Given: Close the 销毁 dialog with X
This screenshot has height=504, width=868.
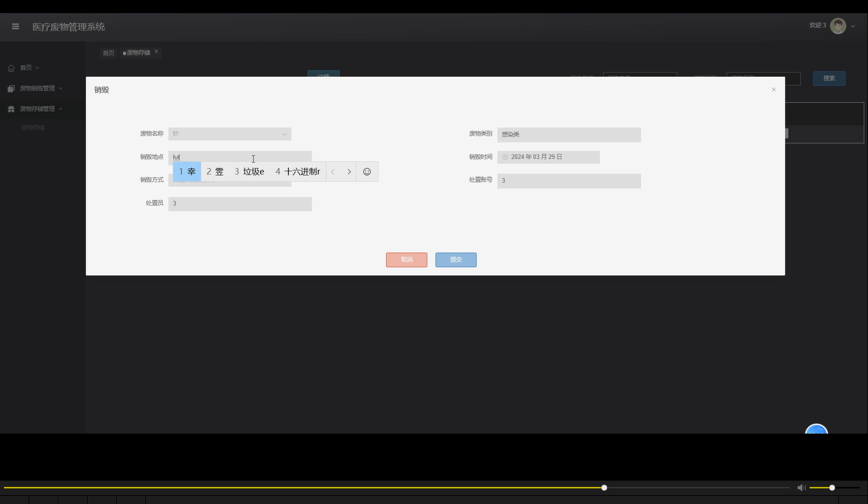Looking at the screenshot, I should click(774, 89).
